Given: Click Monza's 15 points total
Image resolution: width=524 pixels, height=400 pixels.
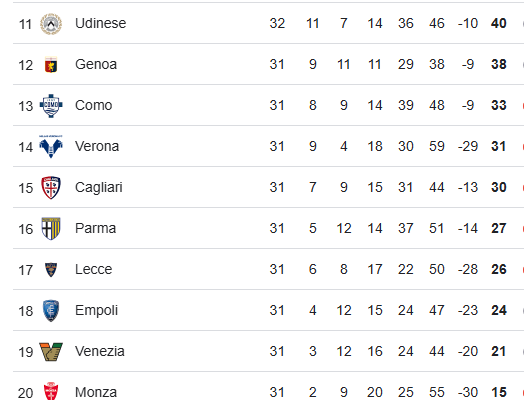Looking at the screenshot, I should click(499, 392).
